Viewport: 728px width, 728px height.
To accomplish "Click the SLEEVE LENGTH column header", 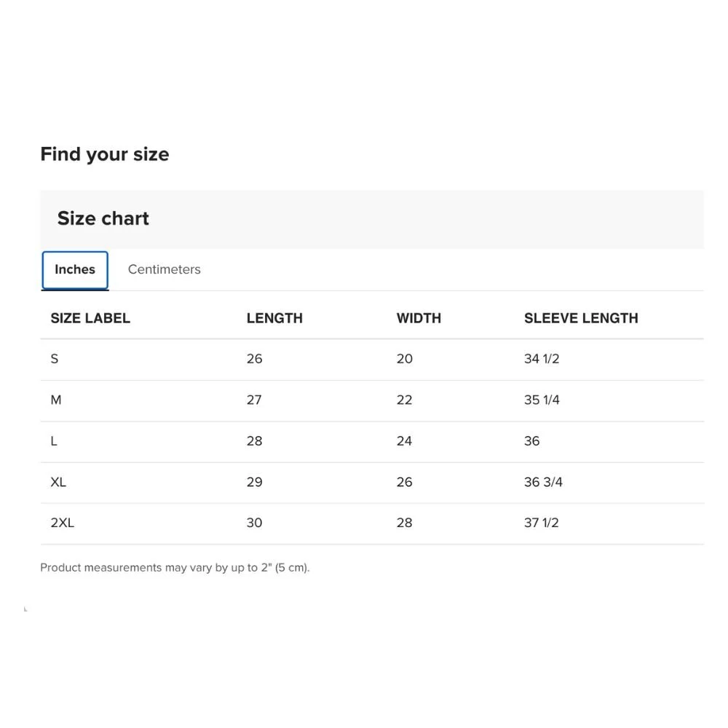I will pos(581,318).
